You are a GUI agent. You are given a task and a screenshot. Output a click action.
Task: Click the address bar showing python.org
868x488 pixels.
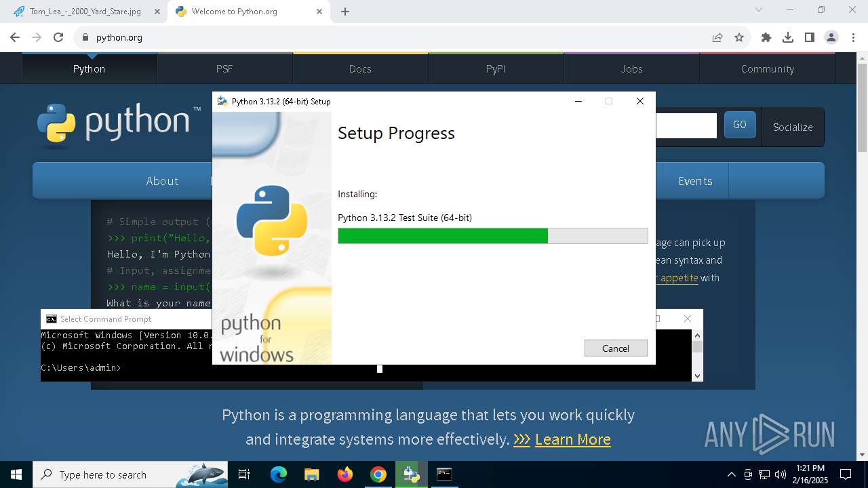393,37
